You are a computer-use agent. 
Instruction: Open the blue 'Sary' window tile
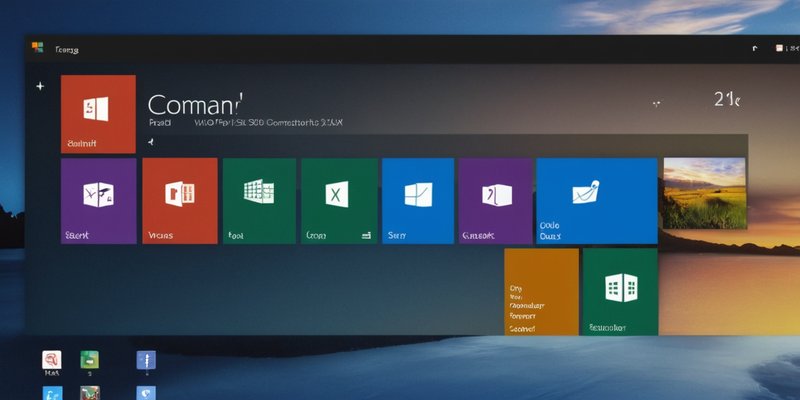(x=418, y=201)
